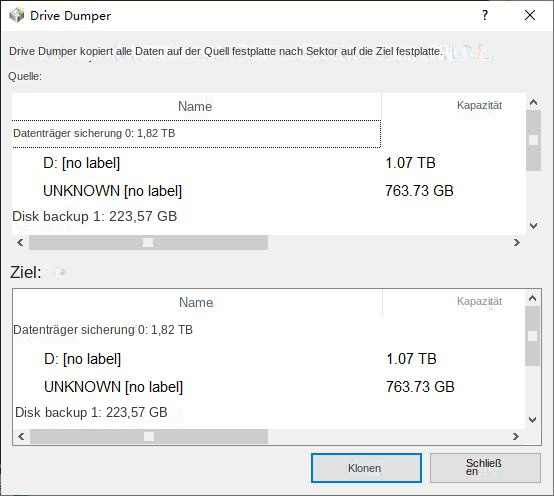
Task: Click right arrow of Ziel horizontal scrollbar
Action: coord(516,437)
